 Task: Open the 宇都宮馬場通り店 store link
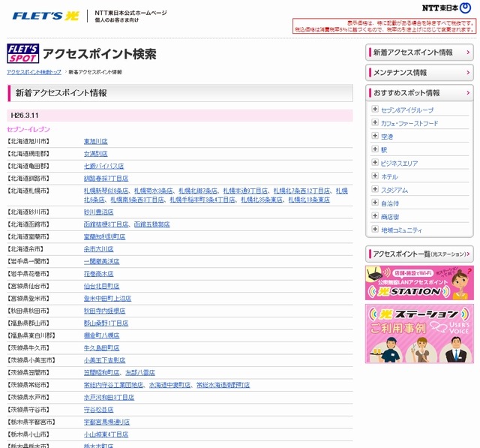click(106, 422)
